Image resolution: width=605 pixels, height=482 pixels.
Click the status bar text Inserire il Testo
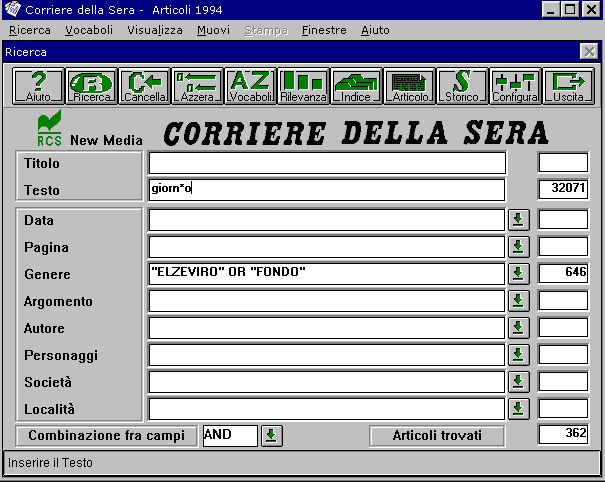(50, 463)
